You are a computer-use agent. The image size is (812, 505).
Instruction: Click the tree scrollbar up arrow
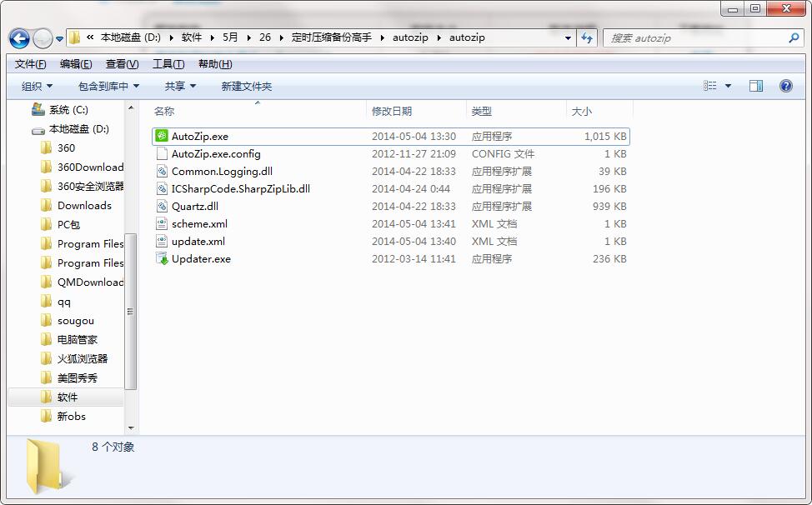pos(131,107)
